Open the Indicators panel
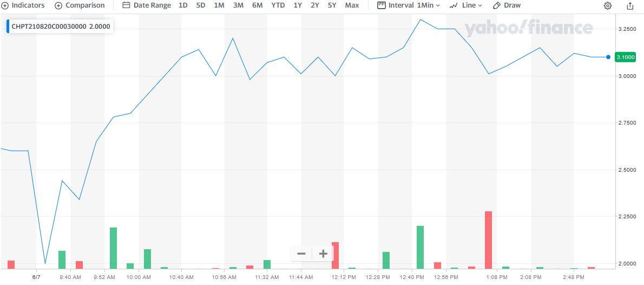 (23, 5)
